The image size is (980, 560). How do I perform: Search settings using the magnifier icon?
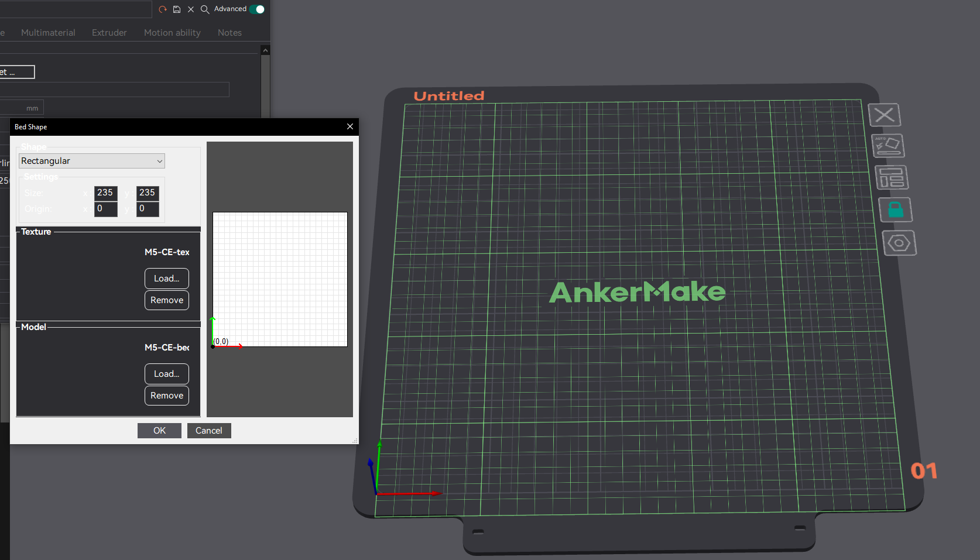pyautogui.click(x=204, y=9)
